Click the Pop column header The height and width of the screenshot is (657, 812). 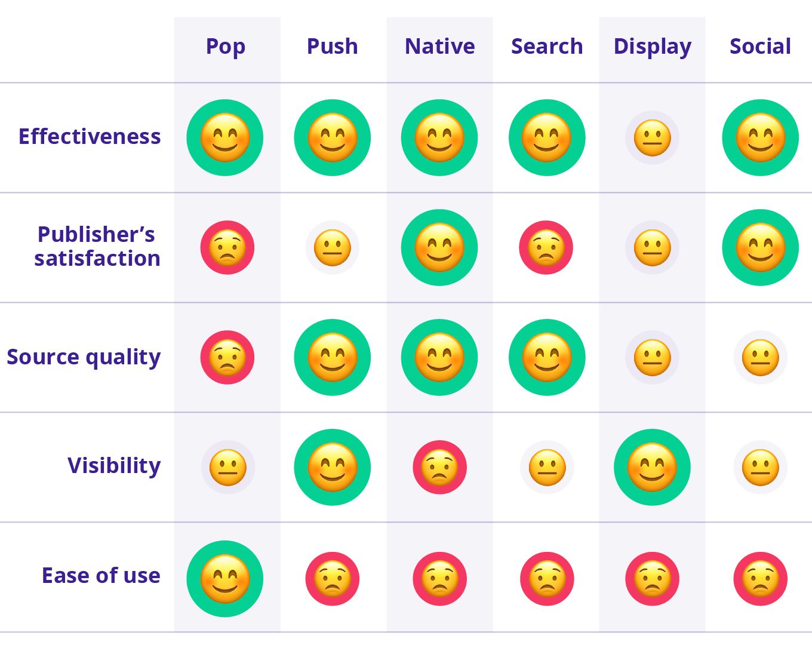coord(226,47)
